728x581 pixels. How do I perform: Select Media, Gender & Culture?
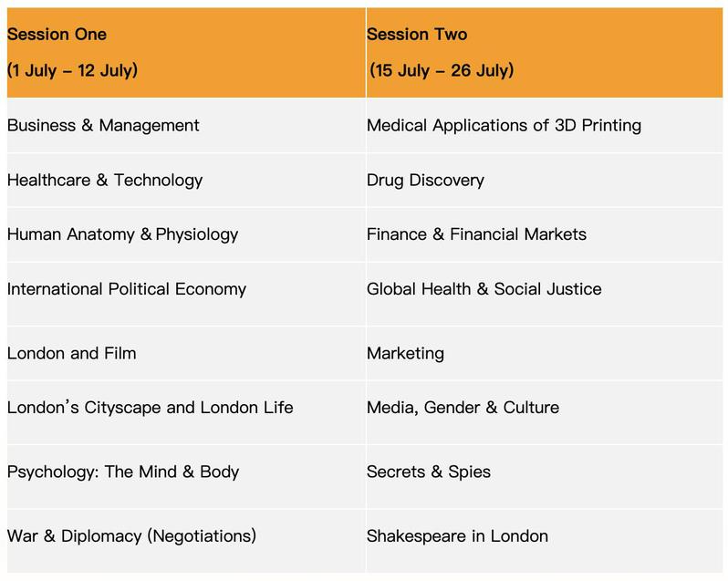(x=463, y=408)
